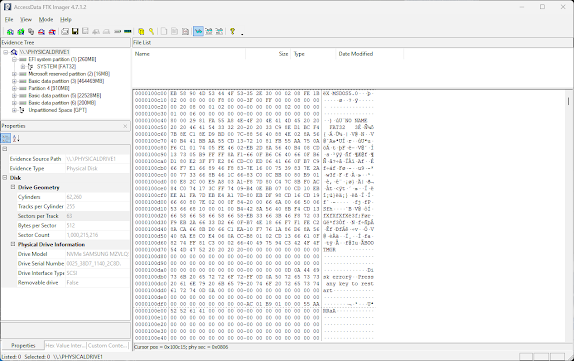Image resolution: width=574 pixels, height=361 pixels.
Task: Switch to the Hex Value Interpreter tab
Action: pos(65,345)
